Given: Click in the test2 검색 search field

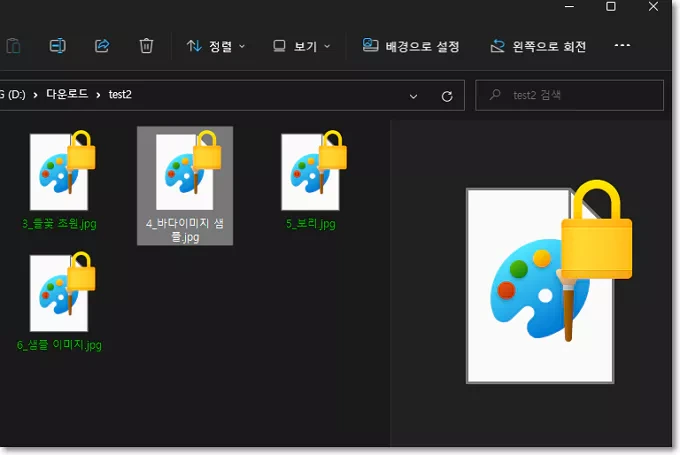Looking at the screenshot, I should coord(569,95).
